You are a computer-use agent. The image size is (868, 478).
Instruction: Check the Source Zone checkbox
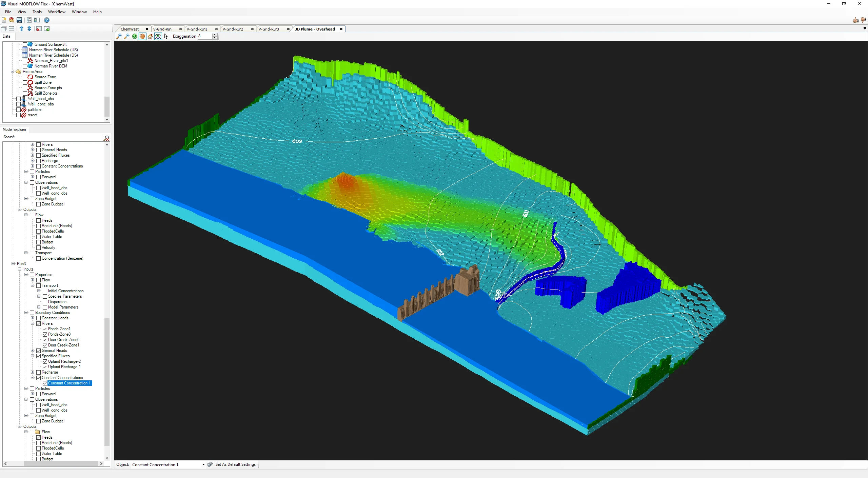click(x=25, y=77)
